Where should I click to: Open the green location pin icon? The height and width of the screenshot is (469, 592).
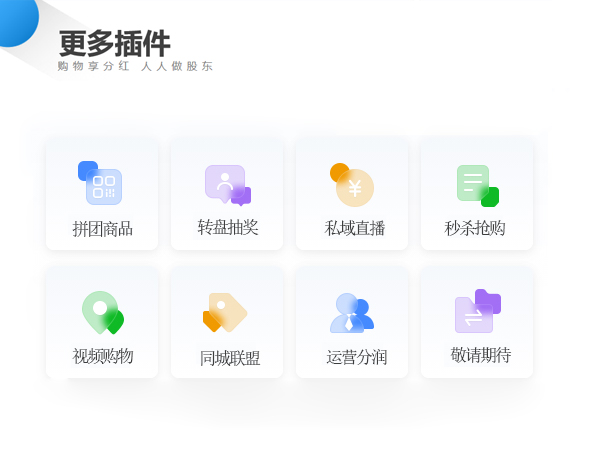[103, 313]
